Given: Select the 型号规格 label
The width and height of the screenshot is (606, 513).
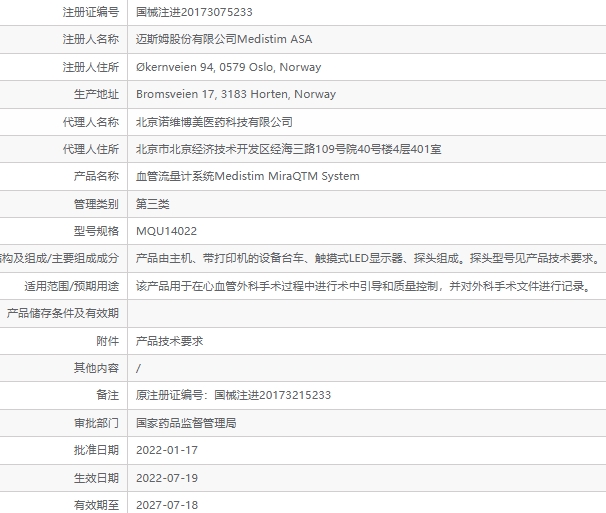Looking at the screenshot, I should 96,231.
